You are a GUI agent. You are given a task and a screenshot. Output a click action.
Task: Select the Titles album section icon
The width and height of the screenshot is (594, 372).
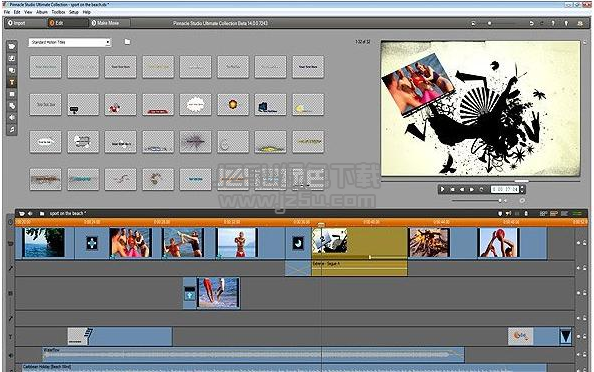coord(12,82)
